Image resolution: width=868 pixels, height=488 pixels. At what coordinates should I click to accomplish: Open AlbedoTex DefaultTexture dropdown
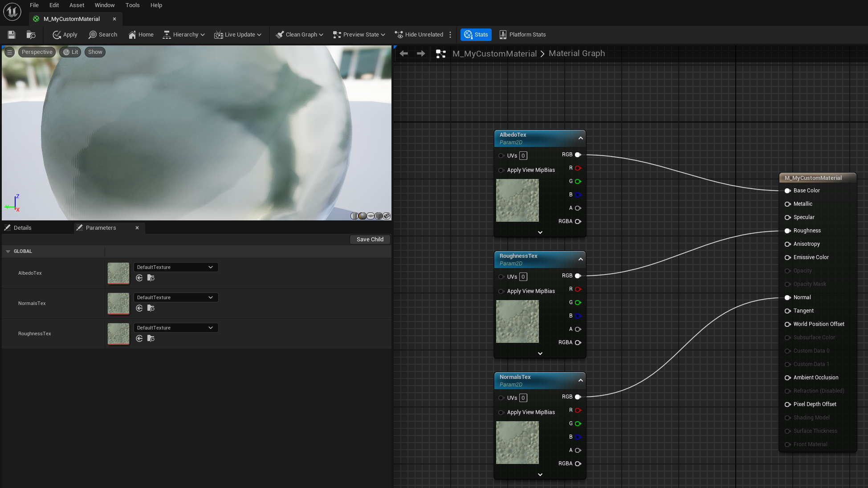tap(176, 267)
